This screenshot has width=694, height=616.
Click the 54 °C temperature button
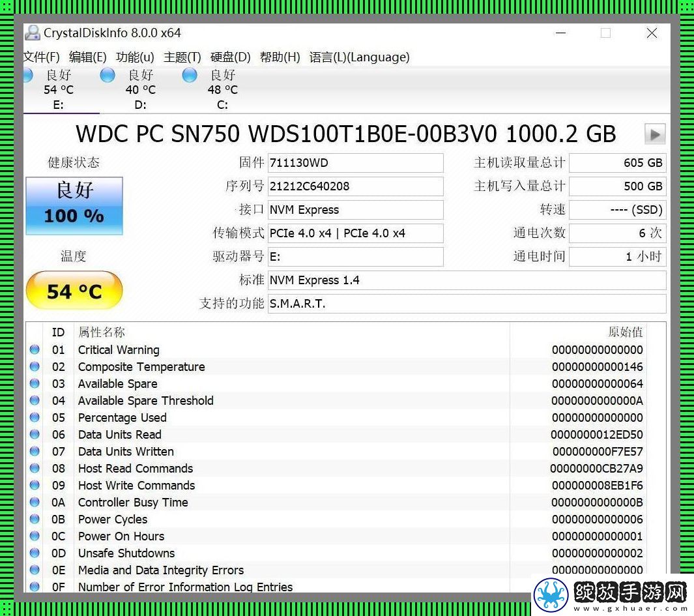[74, 291]
